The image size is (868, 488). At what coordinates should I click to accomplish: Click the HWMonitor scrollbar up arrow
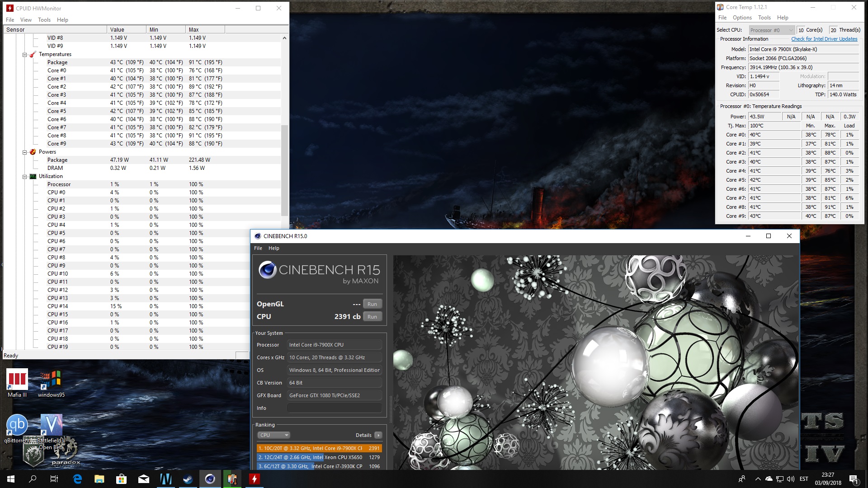point(284,38)
